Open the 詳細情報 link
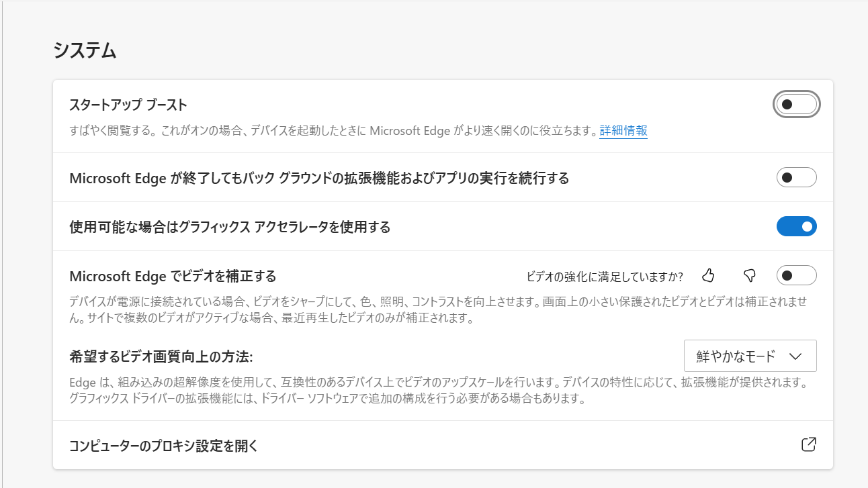The image size is (868, 488). [623, 131]
